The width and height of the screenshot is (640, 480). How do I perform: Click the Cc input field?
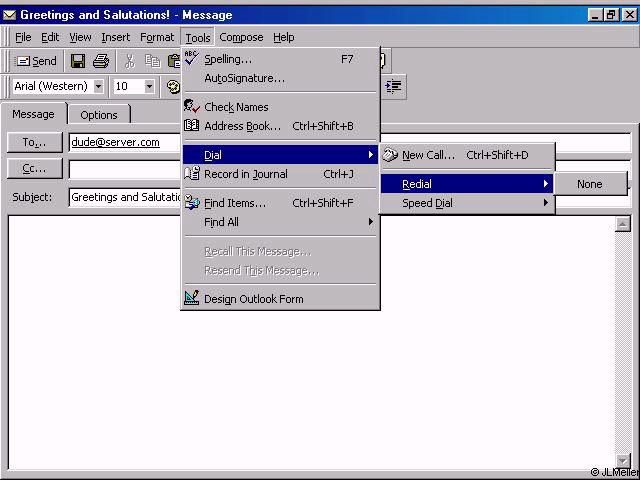[350, 169]
